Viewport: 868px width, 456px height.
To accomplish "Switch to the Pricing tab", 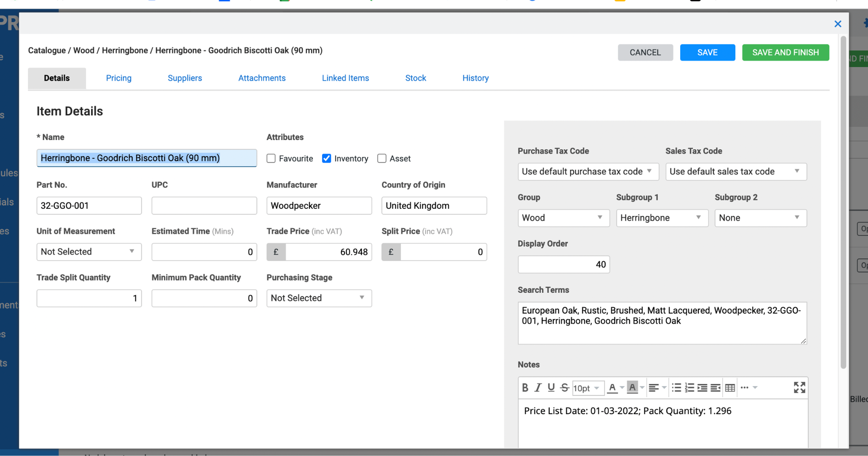I will [x=119, y=78].
